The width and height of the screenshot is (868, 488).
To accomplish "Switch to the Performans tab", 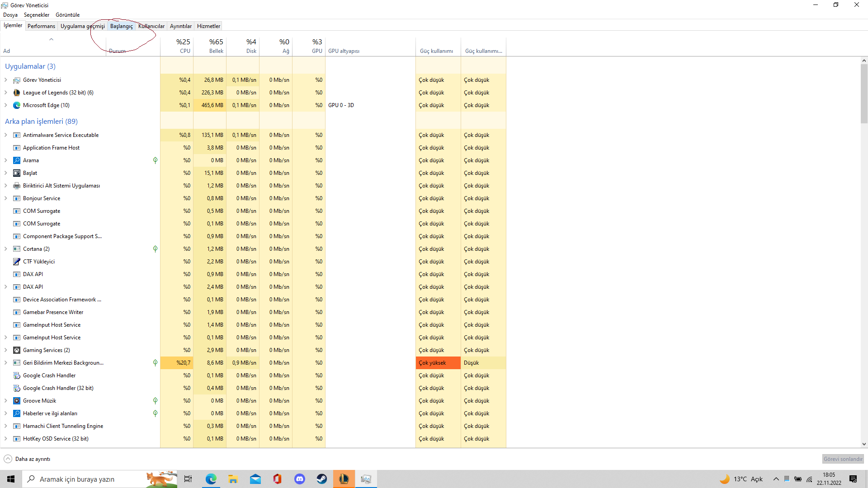I will tap(41, 26).
